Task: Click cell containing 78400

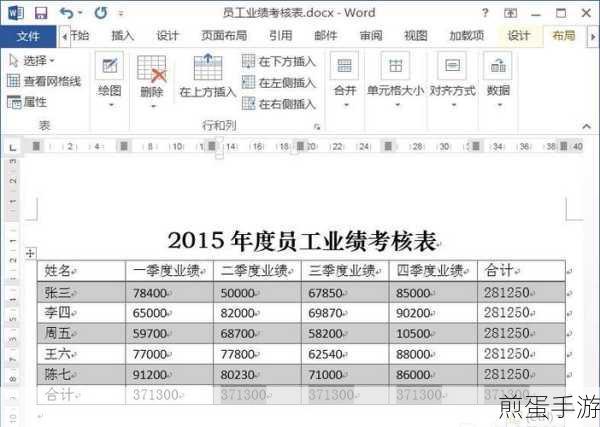Action: click(169, 292)
